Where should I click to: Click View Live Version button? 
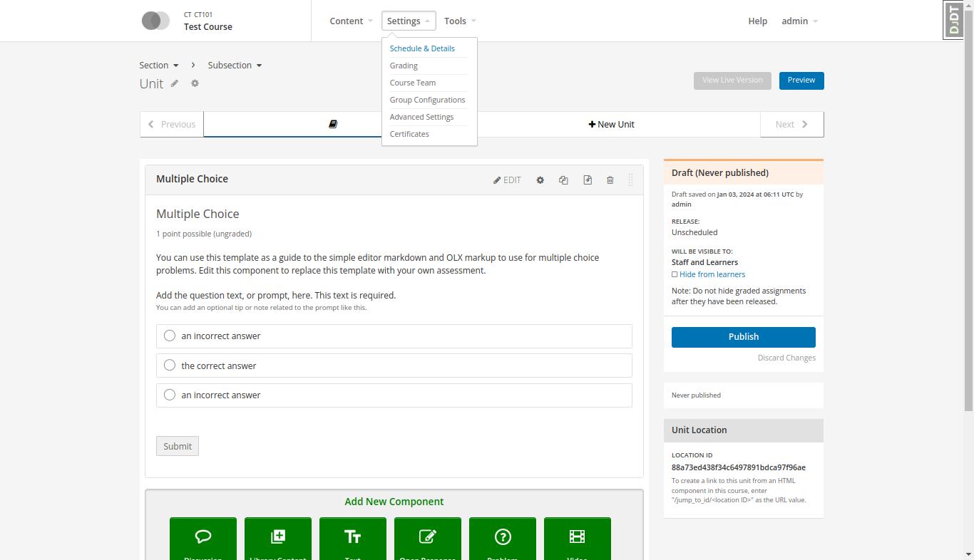coord(732,81)
